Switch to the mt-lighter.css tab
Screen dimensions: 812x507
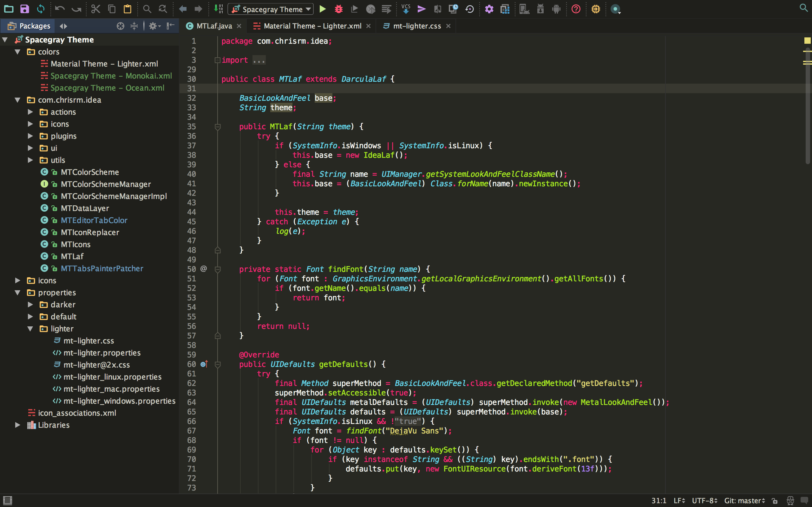[417, 26]
